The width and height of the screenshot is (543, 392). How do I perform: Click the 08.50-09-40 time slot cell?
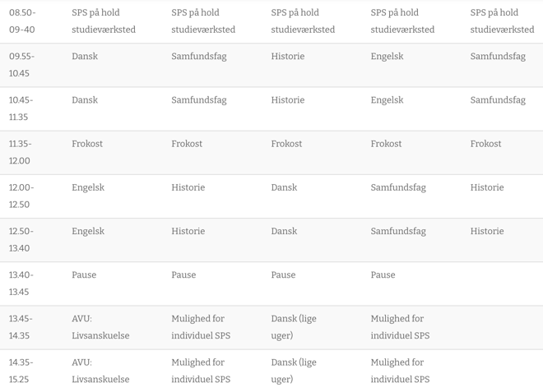click(22, 21)
